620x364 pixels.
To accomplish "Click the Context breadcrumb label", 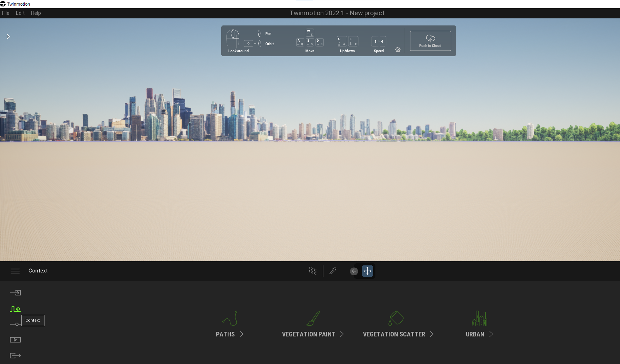I will (38, 271).
